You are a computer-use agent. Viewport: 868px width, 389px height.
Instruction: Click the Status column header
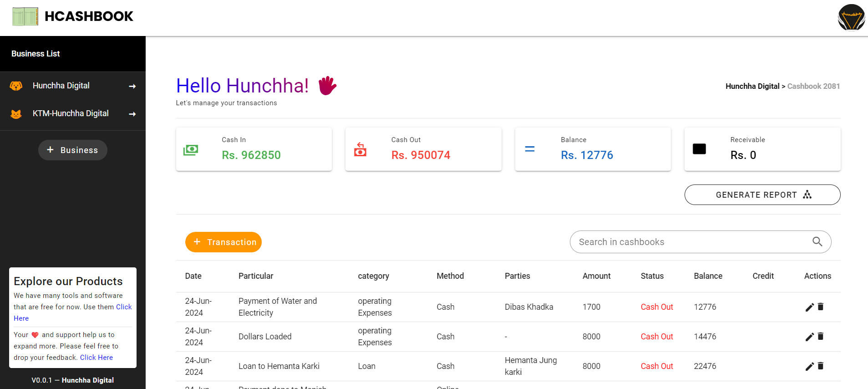coord(652,276)
